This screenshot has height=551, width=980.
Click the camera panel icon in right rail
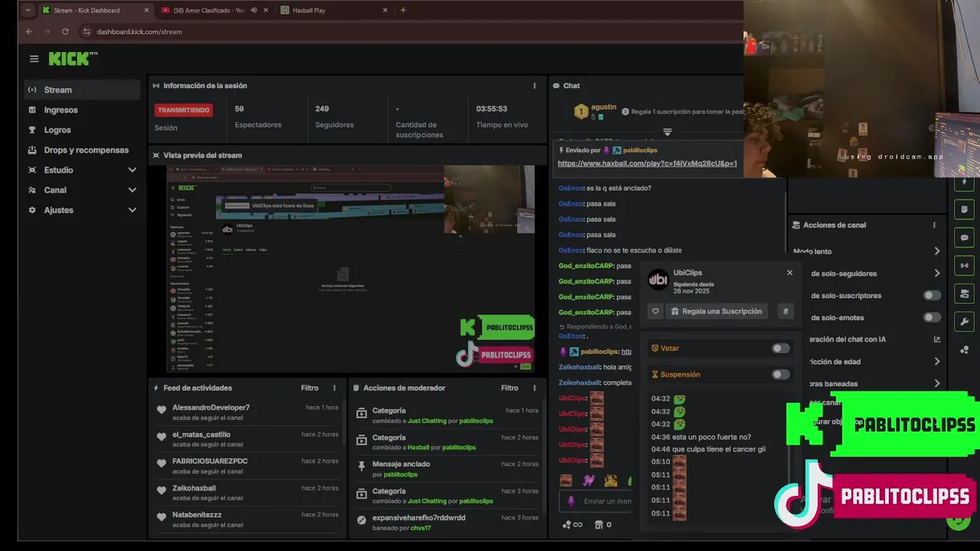[x=965, y=293]
